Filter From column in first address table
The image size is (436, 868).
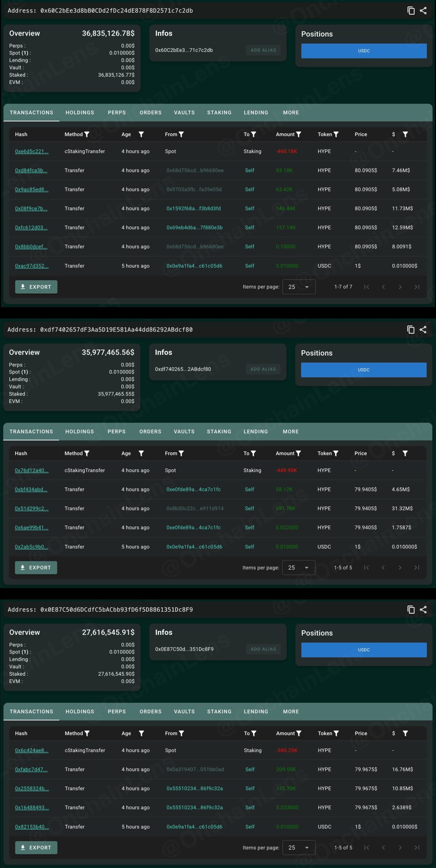pyautogui.click(x=181, y=134)
